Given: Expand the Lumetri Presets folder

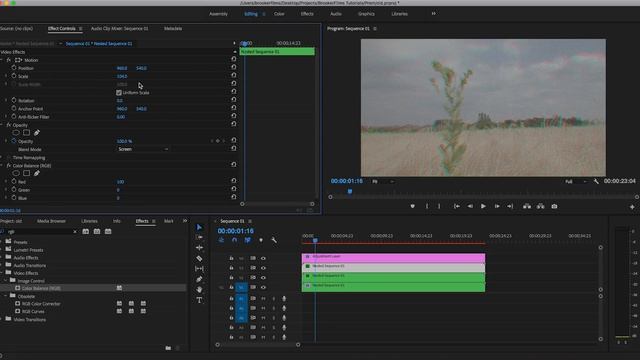Looking at the screenshot, I should [x=2, y=249].
